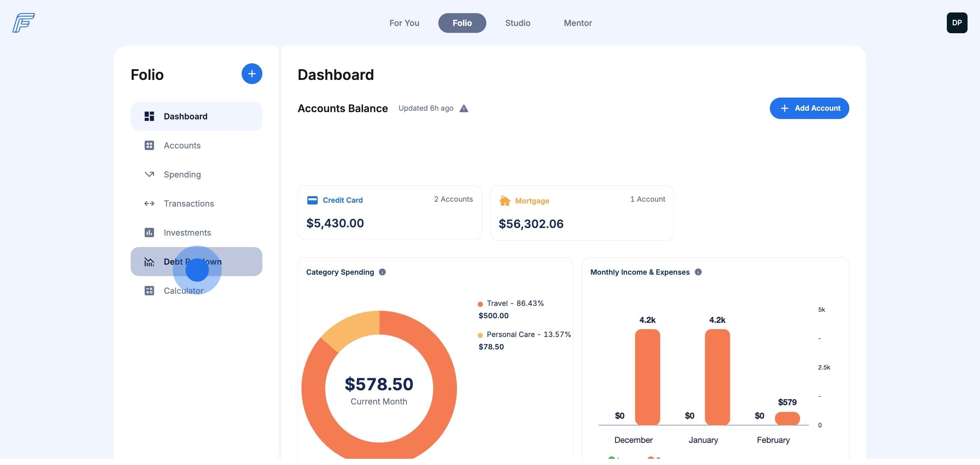Click the blue plus icon beside Folio

coord(251,74)
